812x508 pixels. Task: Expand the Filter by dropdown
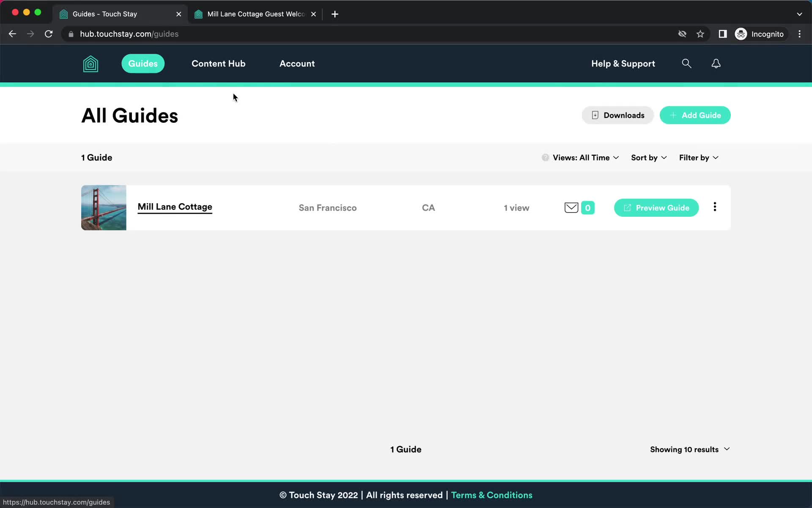698,157
